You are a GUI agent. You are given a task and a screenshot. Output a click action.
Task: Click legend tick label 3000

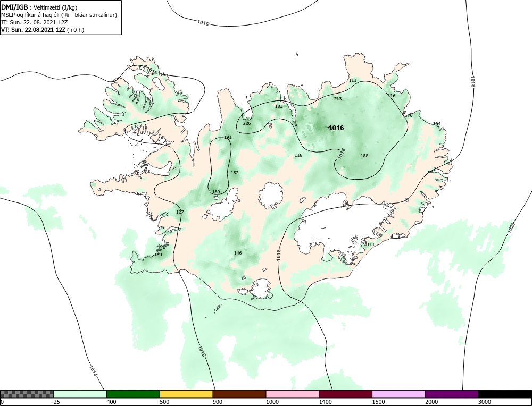point(485,402)
